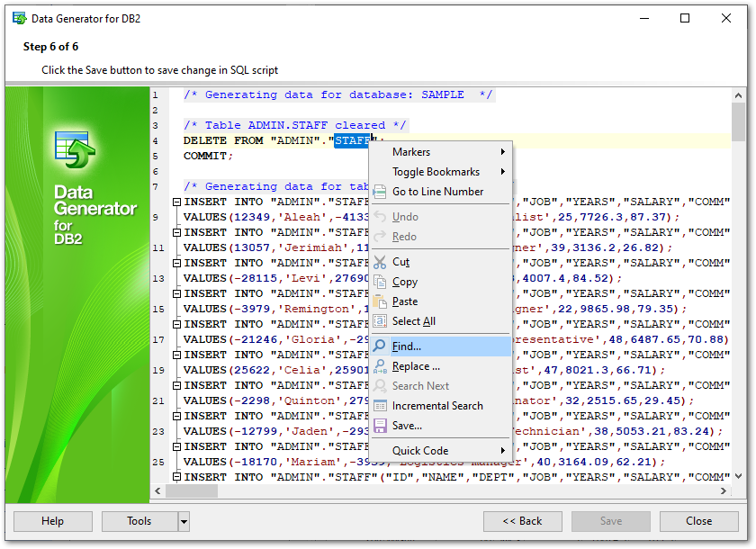Click the disabled Save button at bottom
This screenshot has width=756, height=549.
[x=611, y=521]
